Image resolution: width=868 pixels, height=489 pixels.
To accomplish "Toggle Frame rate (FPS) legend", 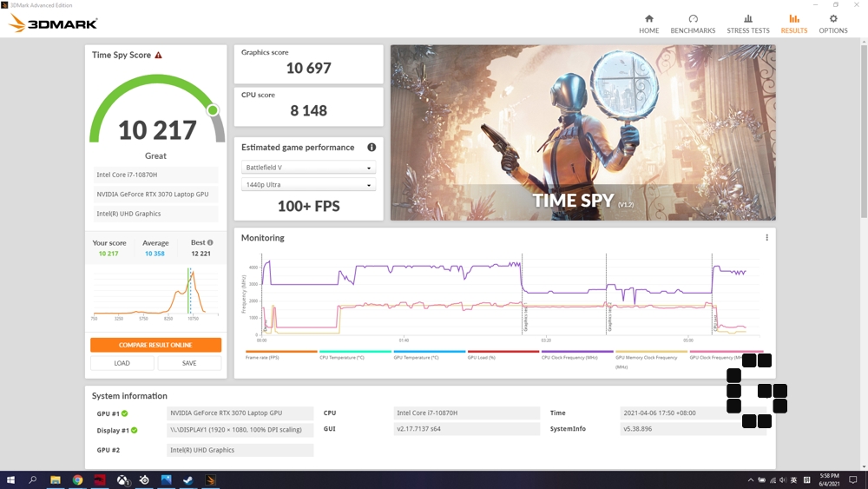I will [x=281, y=354].
